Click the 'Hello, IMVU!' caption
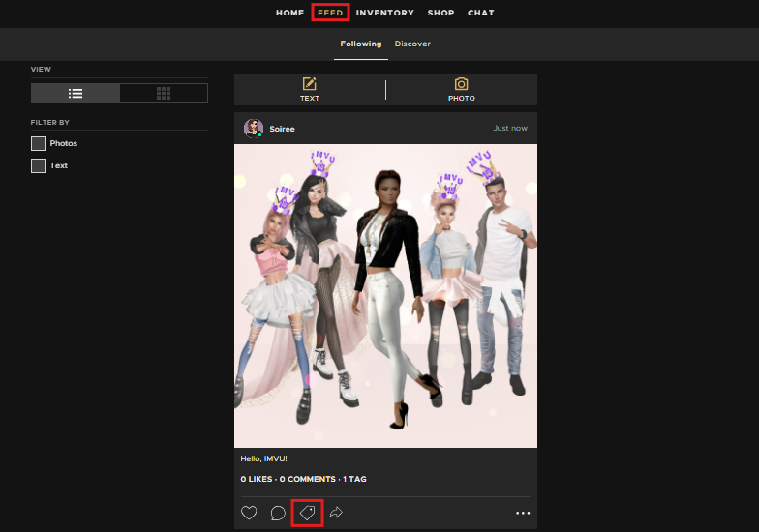Viewport: 759px width, 532px height. [263, 458]
